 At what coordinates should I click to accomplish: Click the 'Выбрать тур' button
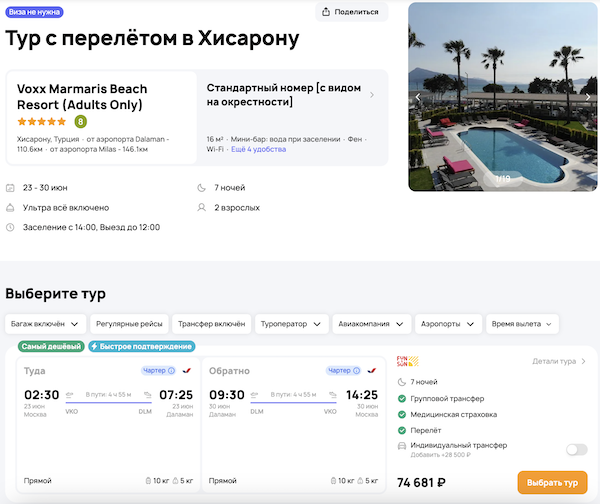552,483
